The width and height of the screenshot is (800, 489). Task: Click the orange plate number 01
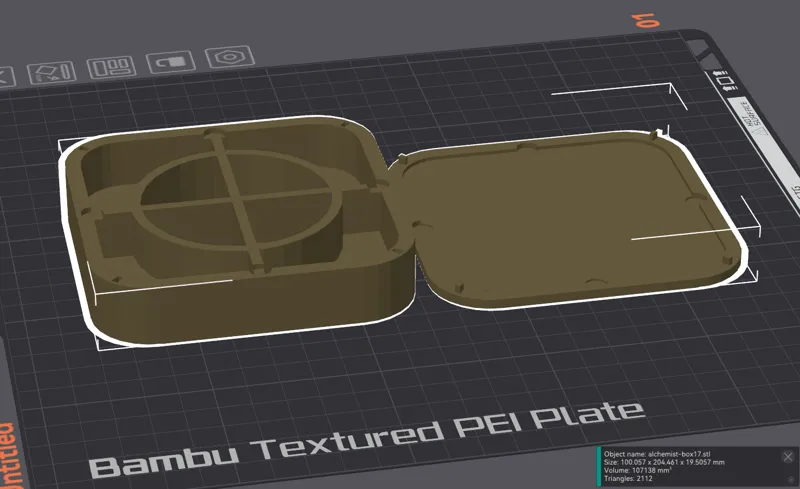point(645,20)
